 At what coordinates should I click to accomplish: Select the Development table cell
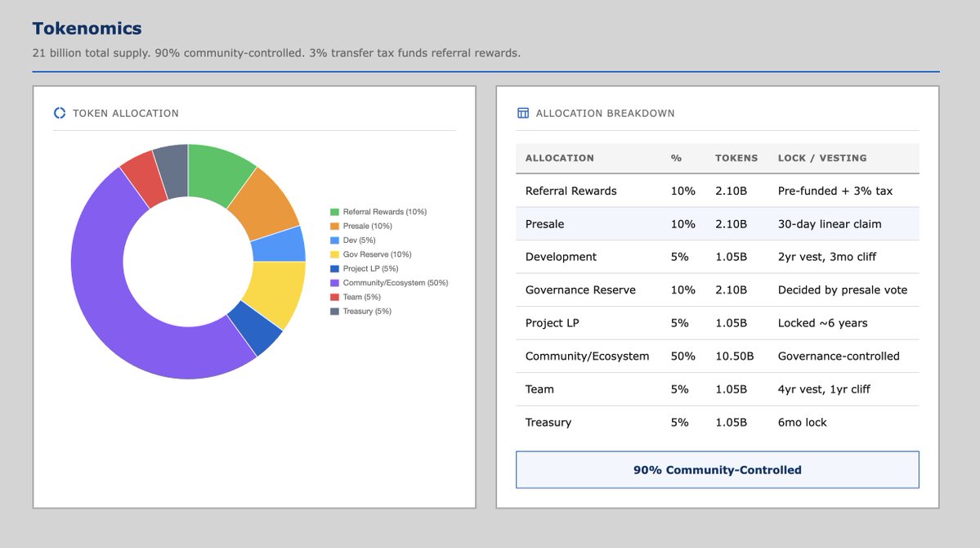561,257
